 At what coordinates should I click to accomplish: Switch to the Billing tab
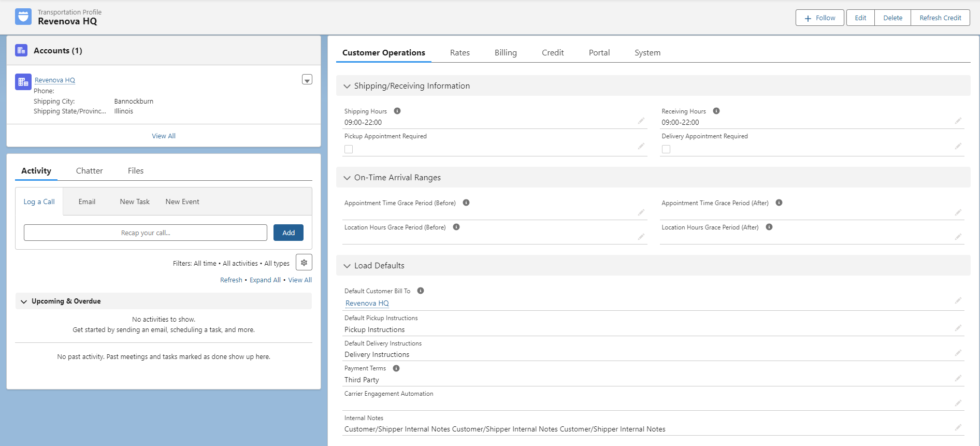point(506,53)
